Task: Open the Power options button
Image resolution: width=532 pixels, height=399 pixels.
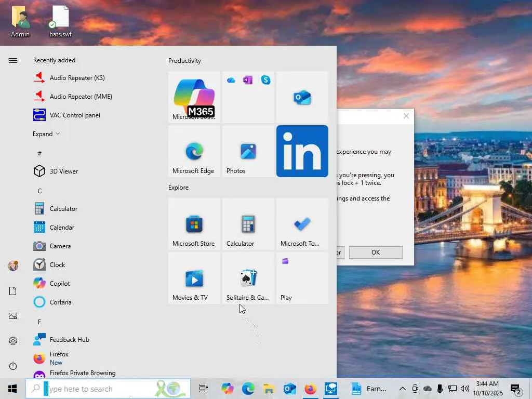Action: point(13,366)
